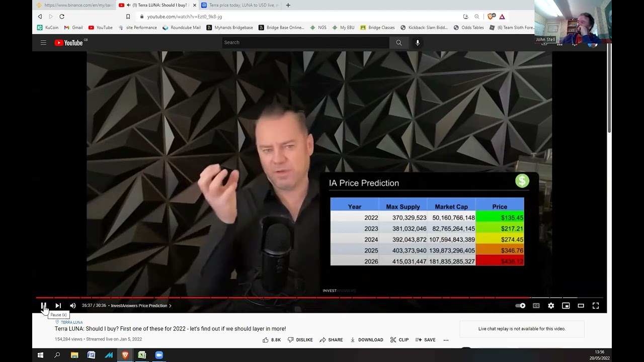The height and width of the screenshot is (362, 644).
Task: Open the Word document taskbar icon
Action: coord(91,355)
